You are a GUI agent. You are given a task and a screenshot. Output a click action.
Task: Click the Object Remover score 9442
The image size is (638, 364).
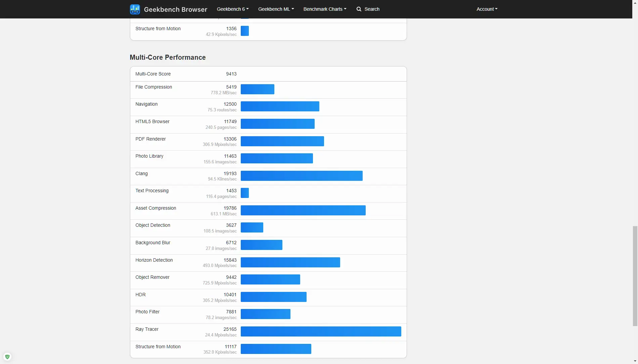[x=231, y=277]
